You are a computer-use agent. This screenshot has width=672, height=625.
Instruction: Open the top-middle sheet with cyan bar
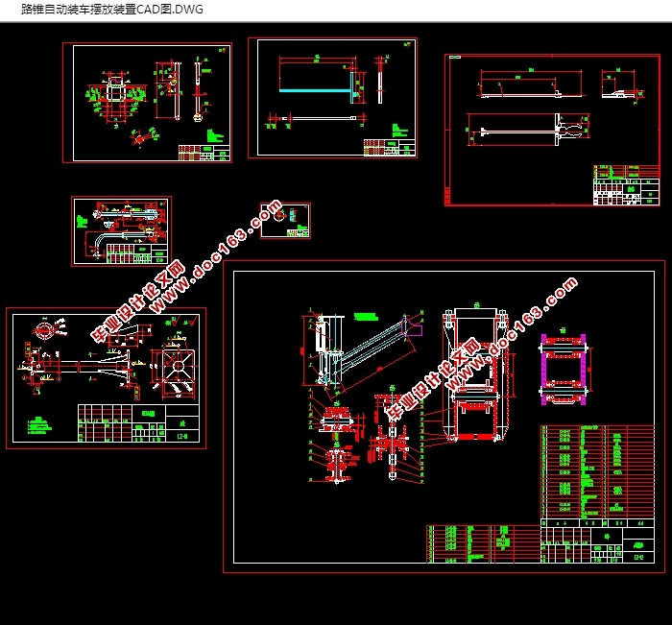tap(332, 98)
